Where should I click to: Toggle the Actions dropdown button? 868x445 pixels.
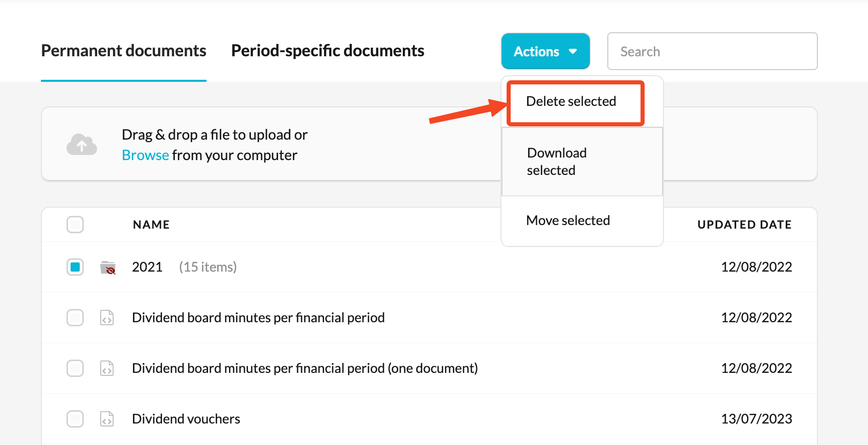[x=545, y=51]
